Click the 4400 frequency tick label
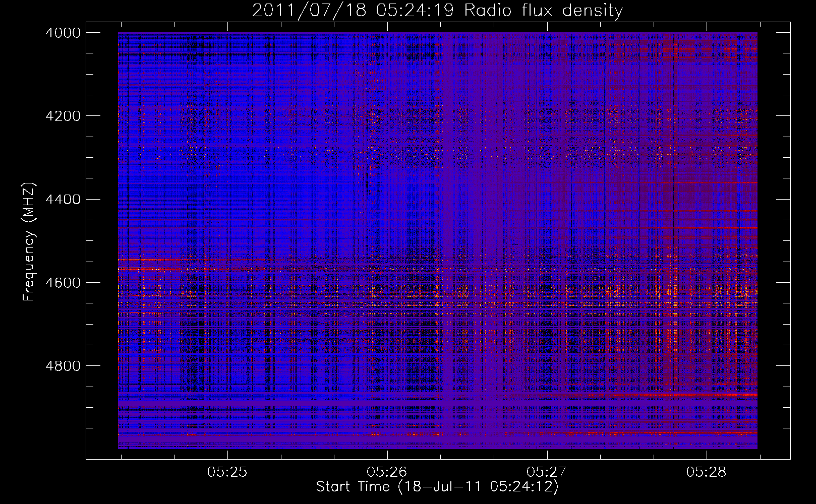Viewport: 816px width, 504px height. coord(63,200)
